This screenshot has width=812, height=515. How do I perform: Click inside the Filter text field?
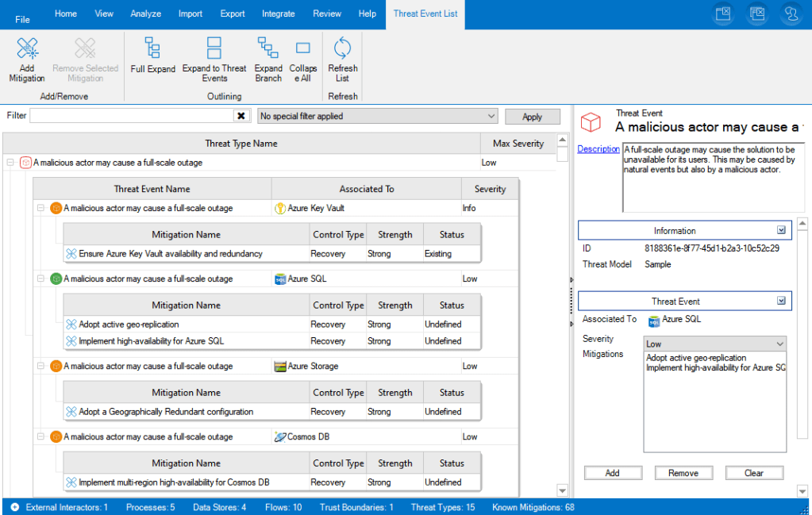coord(131,116)
